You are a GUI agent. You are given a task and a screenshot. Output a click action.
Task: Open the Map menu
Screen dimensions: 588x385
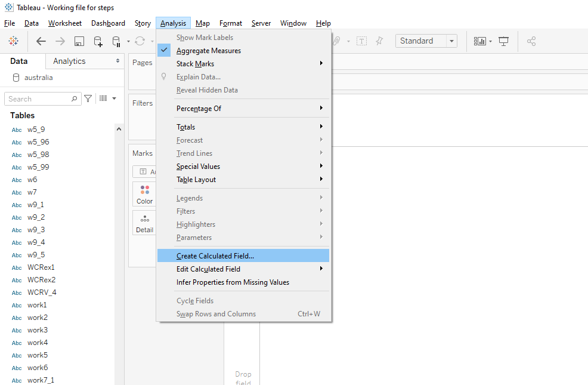(x=202, y=23)
